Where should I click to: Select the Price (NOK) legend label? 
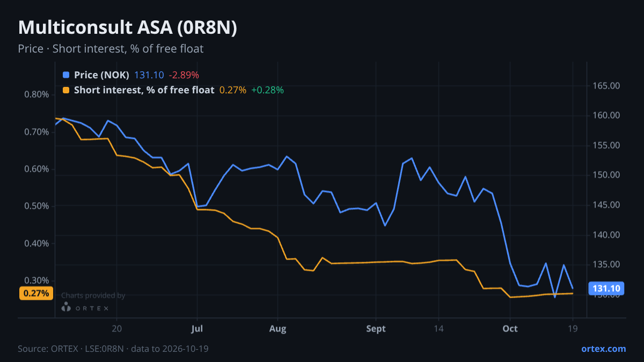point(101,75)
